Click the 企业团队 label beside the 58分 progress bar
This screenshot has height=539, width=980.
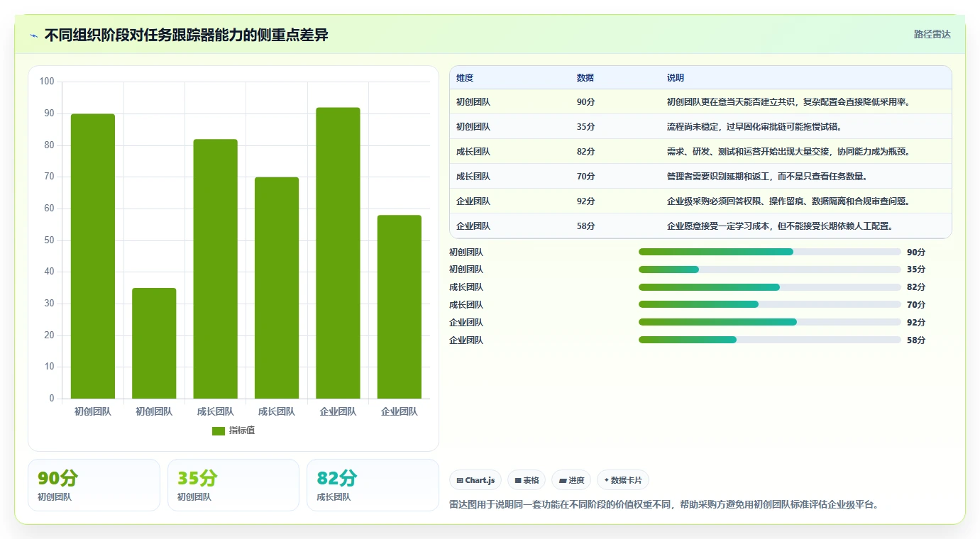[466, 340]
